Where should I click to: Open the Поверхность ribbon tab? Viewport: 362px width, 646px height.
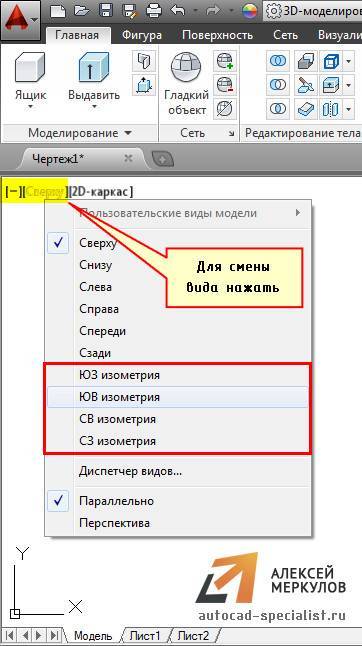click(x=217, y=35)
